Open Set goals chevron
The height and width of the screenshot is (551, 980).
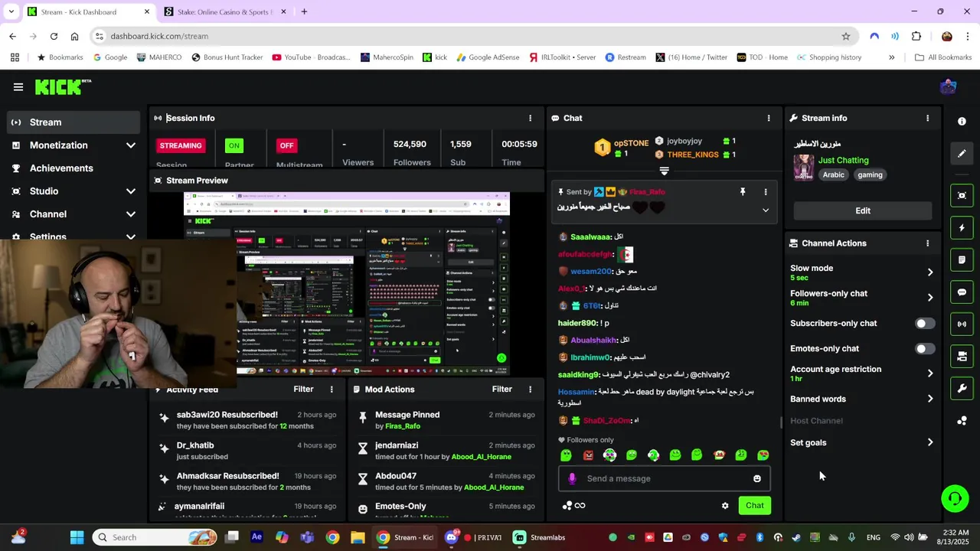pyautogui.click(x=930, y=442)
